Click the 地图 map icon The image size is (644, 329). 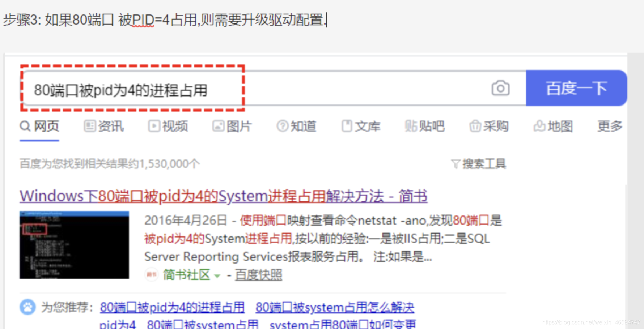(539, 126)
